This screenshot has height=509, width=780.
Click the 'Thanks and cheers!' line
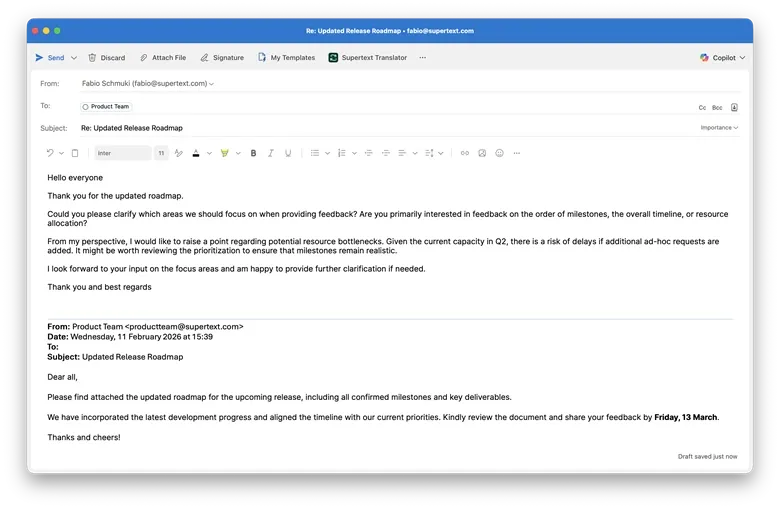point(84,437)
